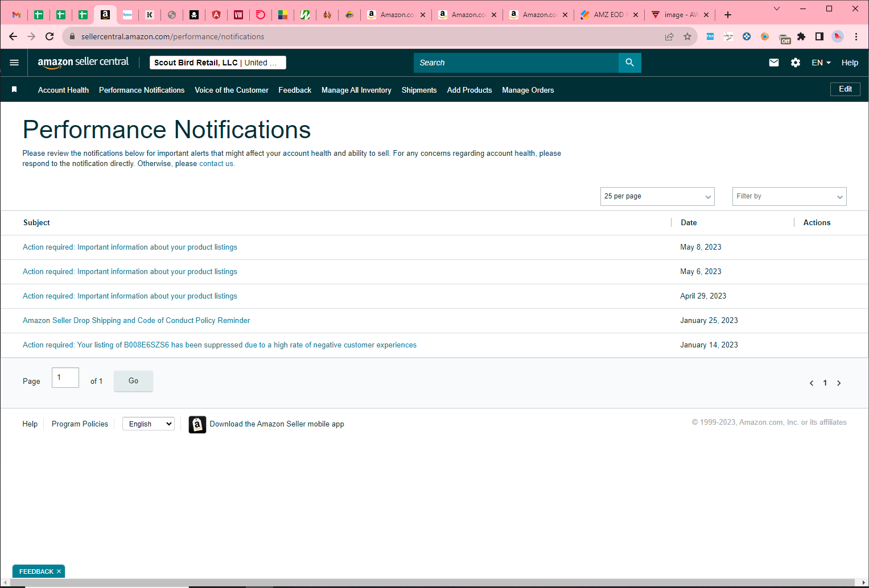
Task: Click the contact us link
Action: (x=216, y=164)
